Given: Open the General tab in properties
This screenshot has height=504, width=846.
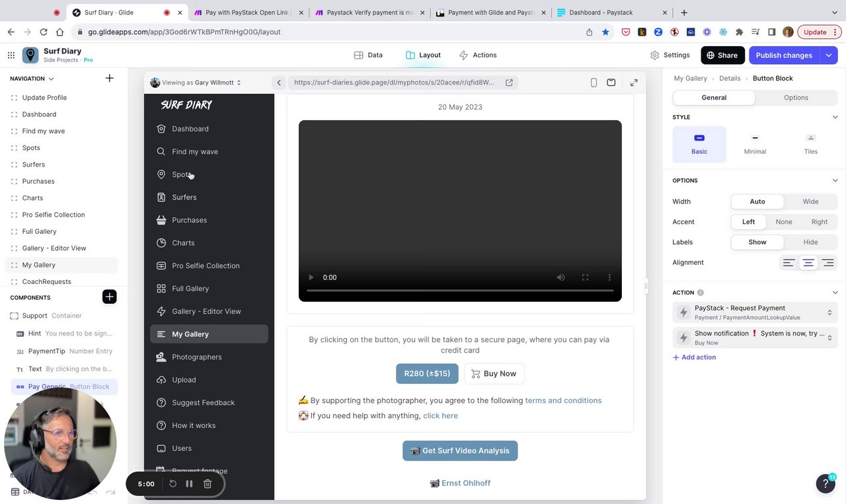Looking at the screenshot, I should coord(714,98).
